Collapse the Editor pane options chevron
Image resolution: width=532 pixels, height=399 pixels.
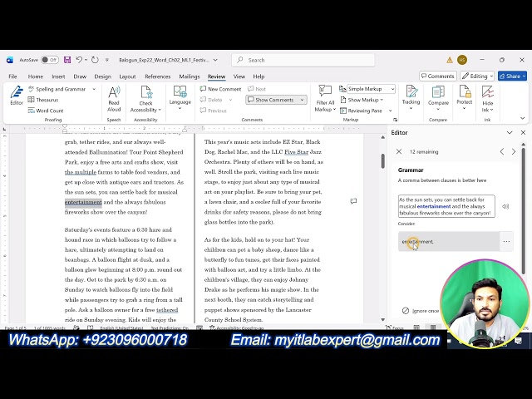[510, 133]
